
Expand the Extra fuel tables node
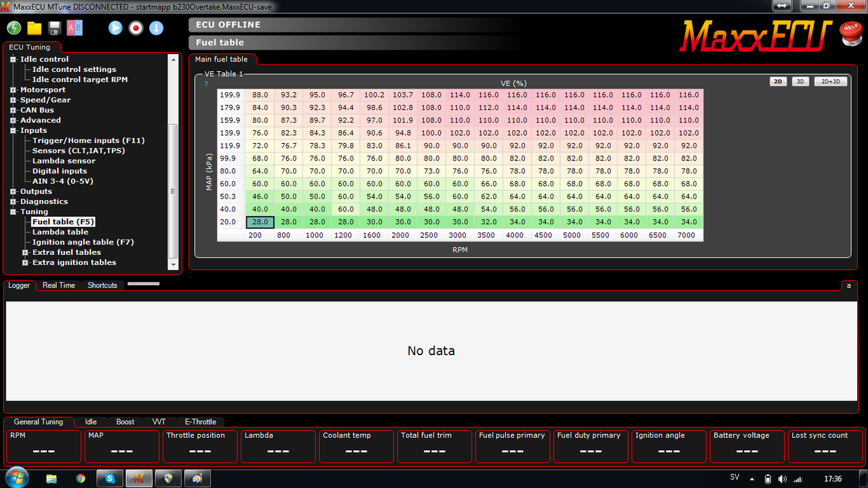pyautogui.click(x=25, y=252)
